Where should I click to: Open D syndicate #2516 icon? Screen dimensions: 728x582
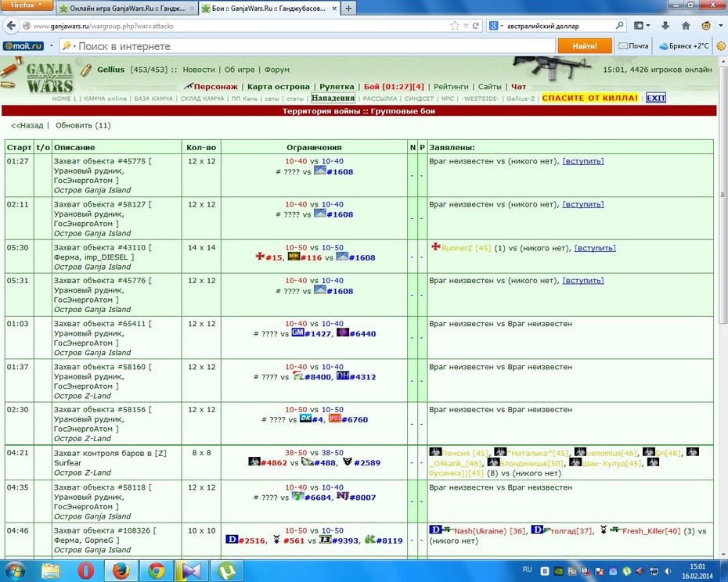tap(232, 539)
